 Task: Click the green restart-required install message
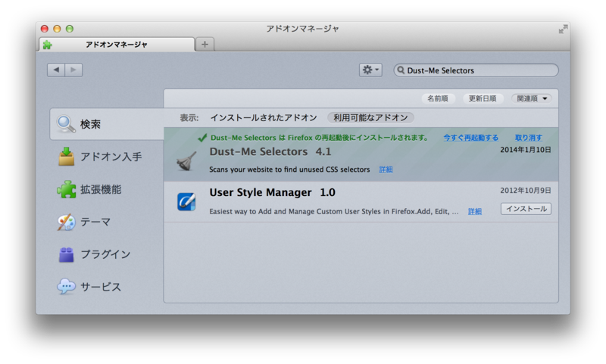tap(319, 138)
